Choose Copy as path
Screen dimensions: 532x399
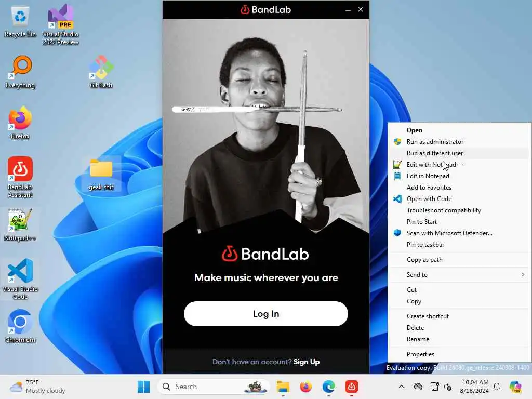click(459, 260)
